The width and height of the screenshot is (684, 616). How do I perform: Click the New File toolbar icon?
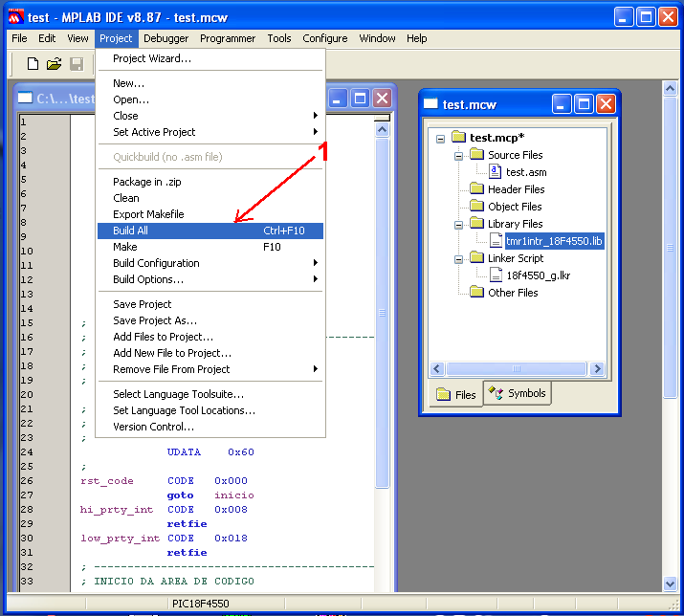click(33, 64)
